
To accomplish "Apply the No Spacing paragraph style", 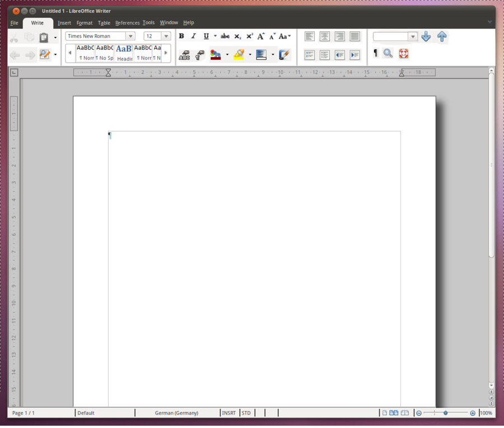I will 105,53.
